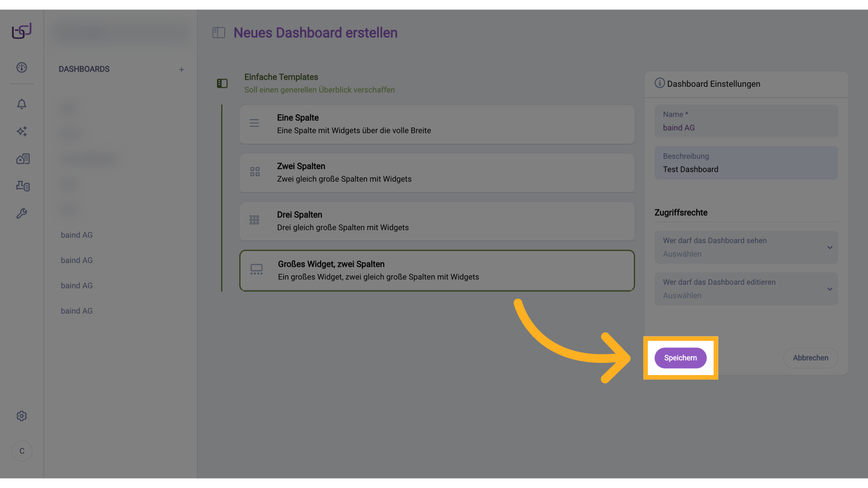Click the user avatar C

22,451
